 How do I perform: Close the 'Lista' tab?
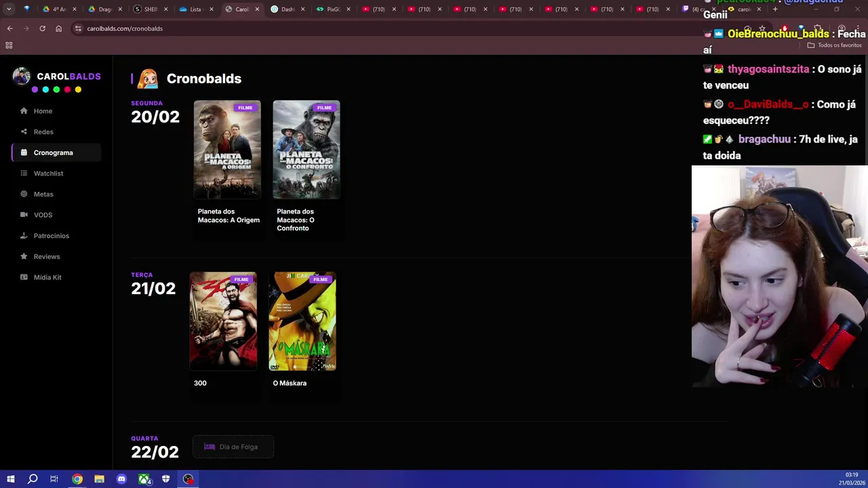point(212,9)
